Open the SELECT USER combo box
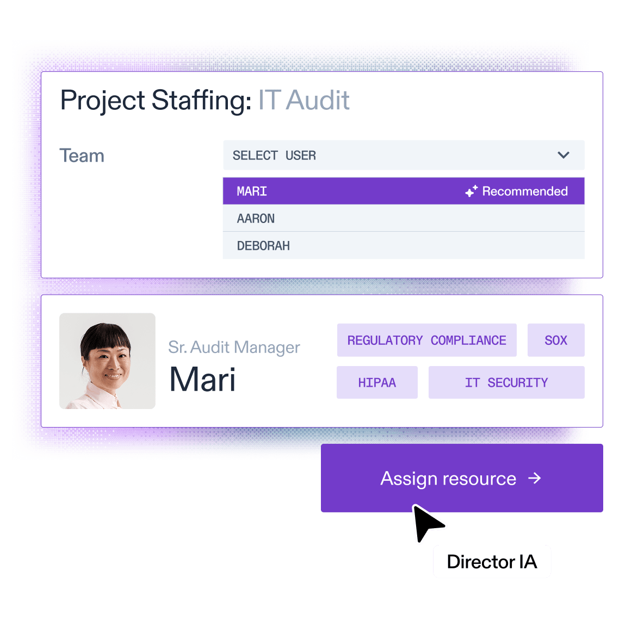Viewport: 644px width, 644px height. pyautogui.click(x=404, y=155)
